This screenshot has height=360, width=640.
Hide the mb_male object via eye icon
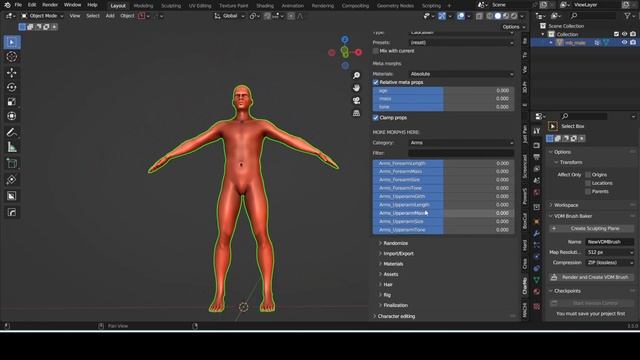click(x=624, y=42)
